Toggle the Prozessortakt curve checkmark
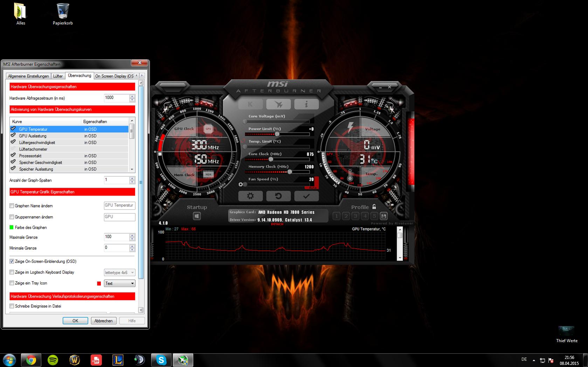Image resolution: width=588 pixels, height=367 pixels. (13, 155)
